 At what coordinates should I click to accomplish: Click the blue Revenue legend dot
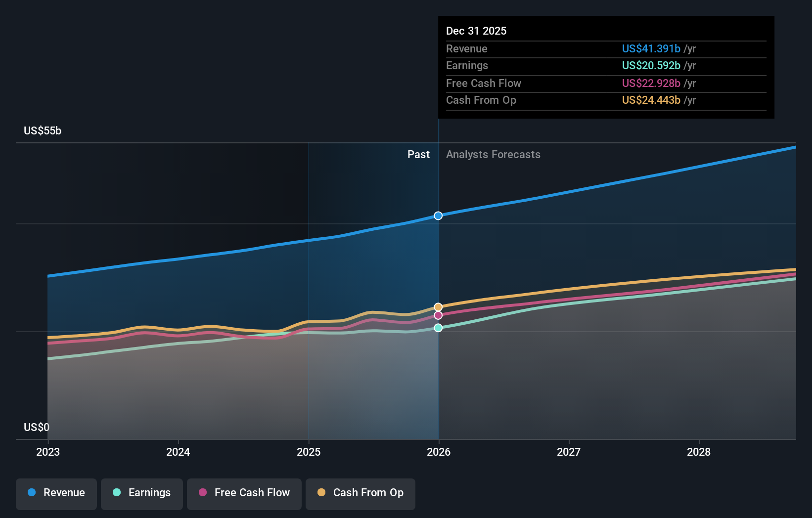[32, 493]
